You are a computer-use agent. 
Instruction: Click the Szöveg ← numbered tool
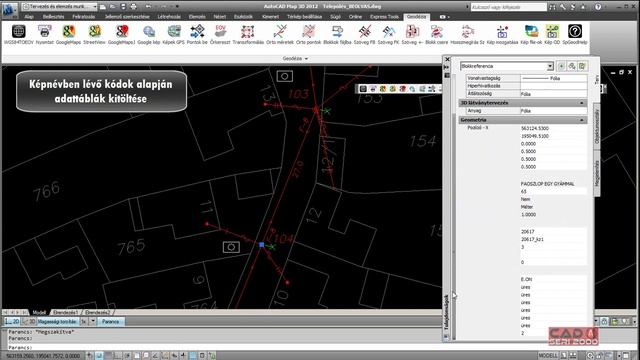pos(412,34)
